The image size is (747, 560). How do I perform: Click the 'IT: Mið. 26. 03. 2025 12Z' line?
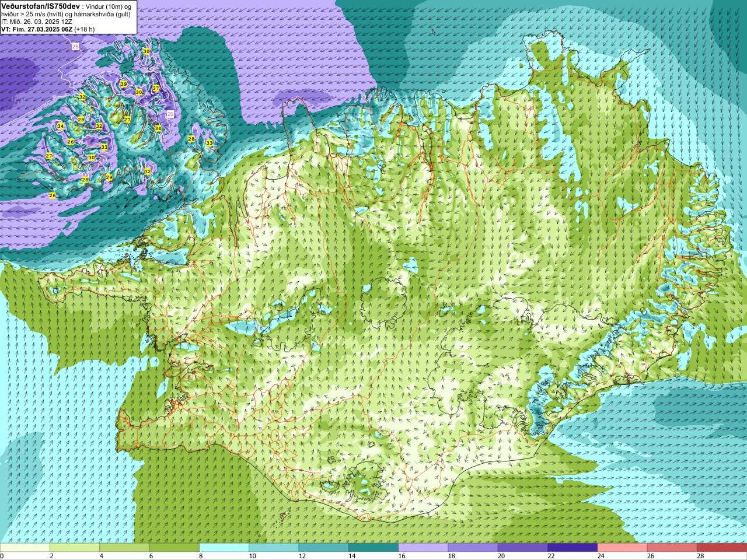click(37, 22)
